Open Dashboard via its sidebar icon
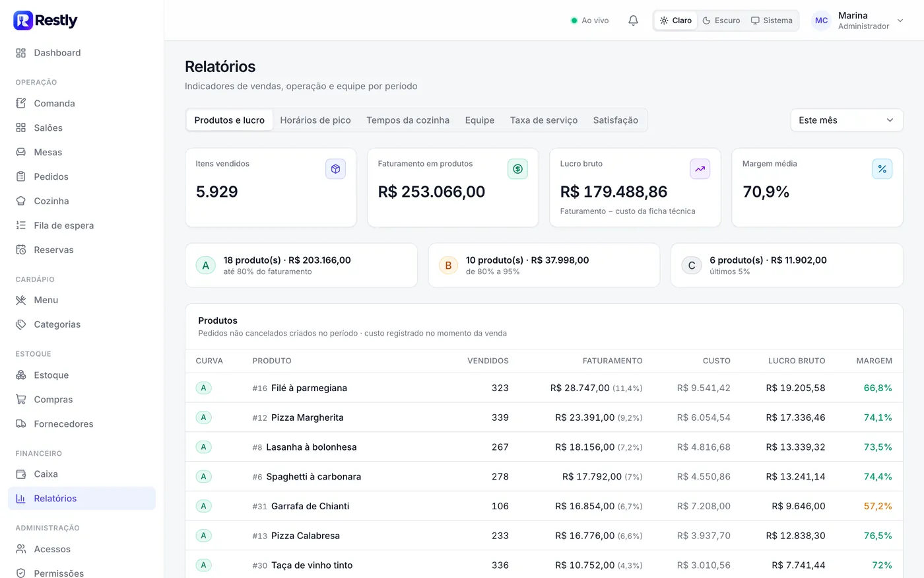The height and width of the screenshot is (578, 924). pyautogui.click(x=21, y=53)
